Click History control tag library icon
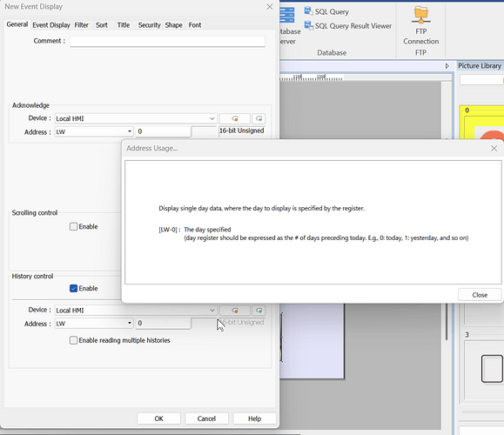Image resolution: width=504 pixels, height=435 pixels. [235, 311]
